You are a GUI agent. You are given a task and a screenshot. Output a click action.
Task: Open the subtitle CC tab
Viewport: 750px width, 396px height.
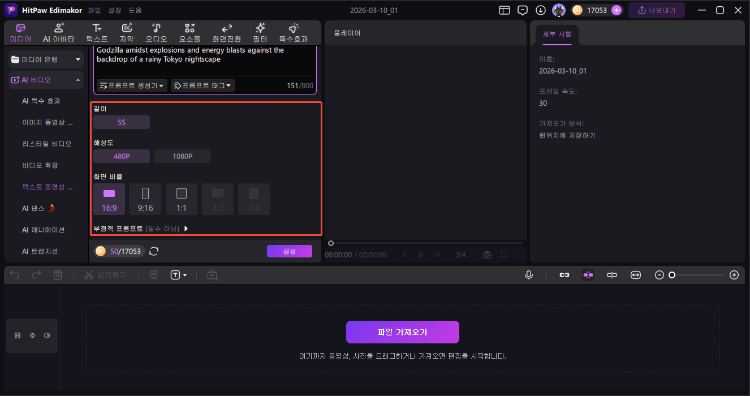tap(127, 33)
